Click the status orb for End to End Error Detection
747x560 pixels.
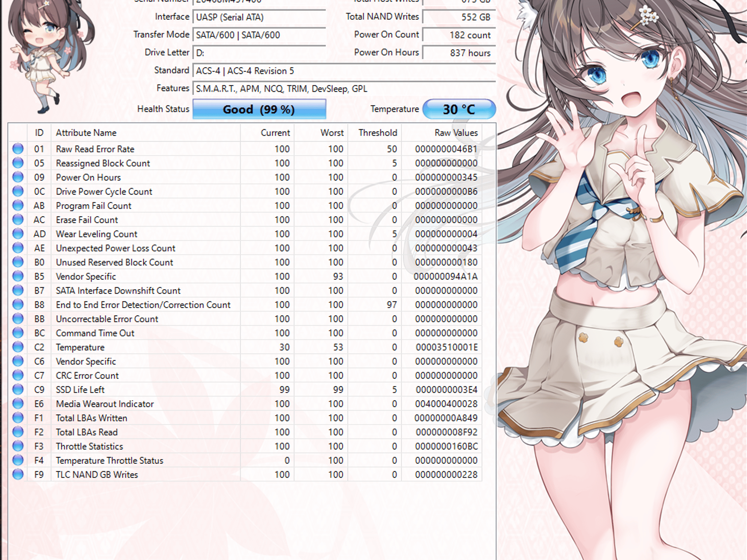click(x=18, y=304)
